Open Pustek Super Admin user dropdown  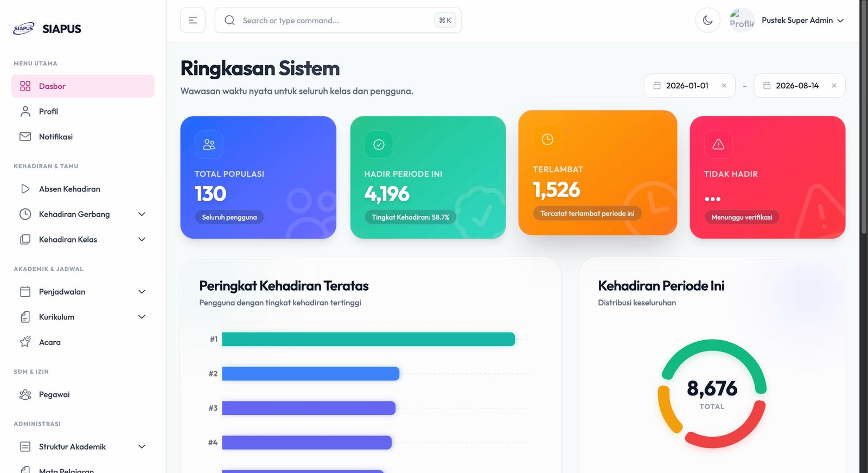click(803, 20)
